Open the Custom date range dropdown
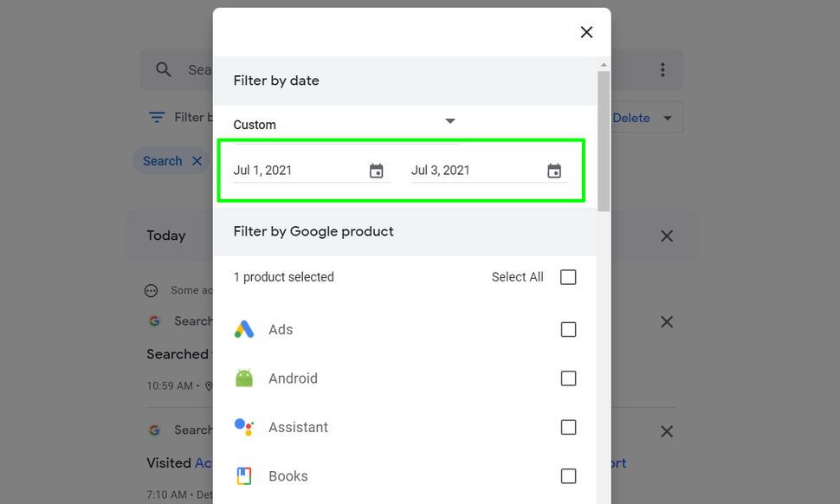The width and height of the screenshot is (840, 504). [449, 121]
